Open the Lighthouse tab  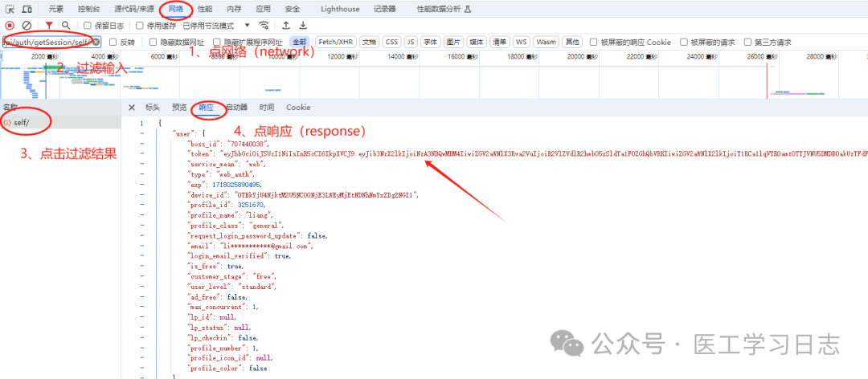tap(340, 10)
